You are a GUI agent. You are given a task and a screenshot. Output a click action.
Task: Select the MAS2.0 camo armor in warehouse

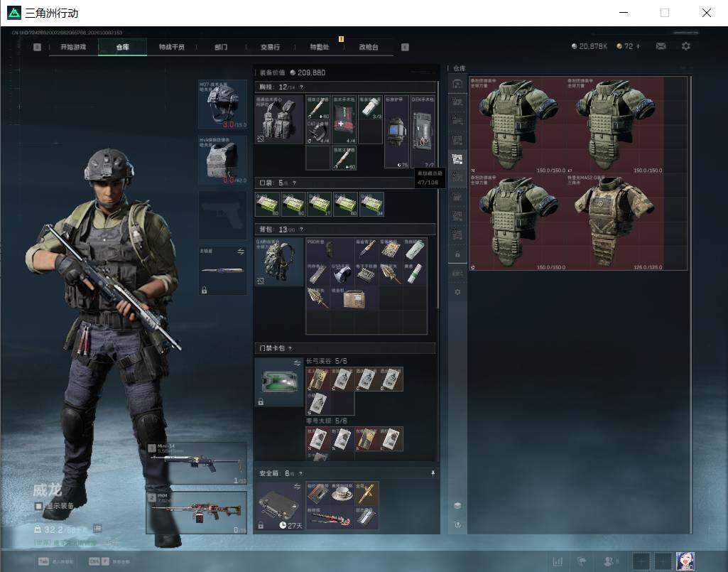pos(614,222)
